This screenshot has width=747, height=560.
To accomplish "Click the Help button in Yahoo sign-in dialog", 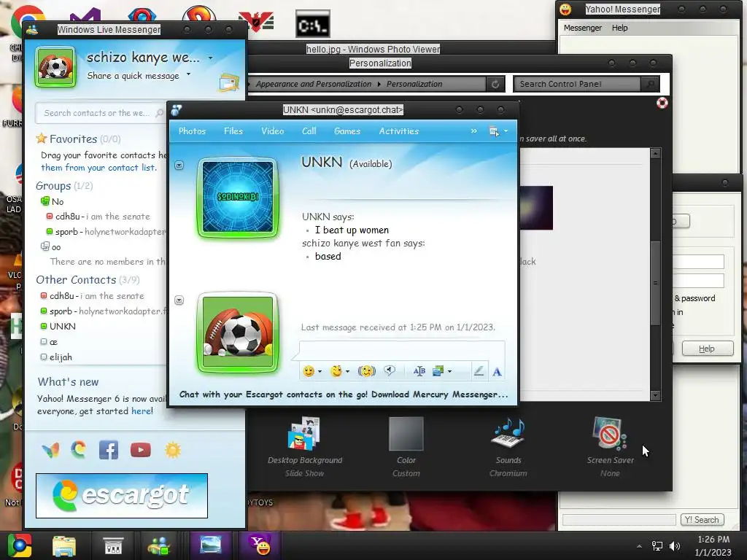I will [x=708, y=349].
